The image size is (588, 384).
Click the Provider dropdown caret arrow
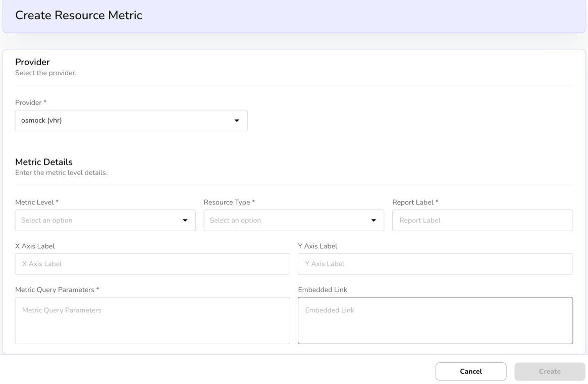237,121
